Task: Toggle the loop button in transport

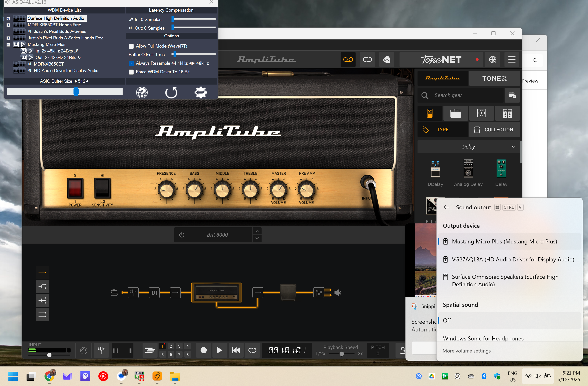Action: coord(252,350)
